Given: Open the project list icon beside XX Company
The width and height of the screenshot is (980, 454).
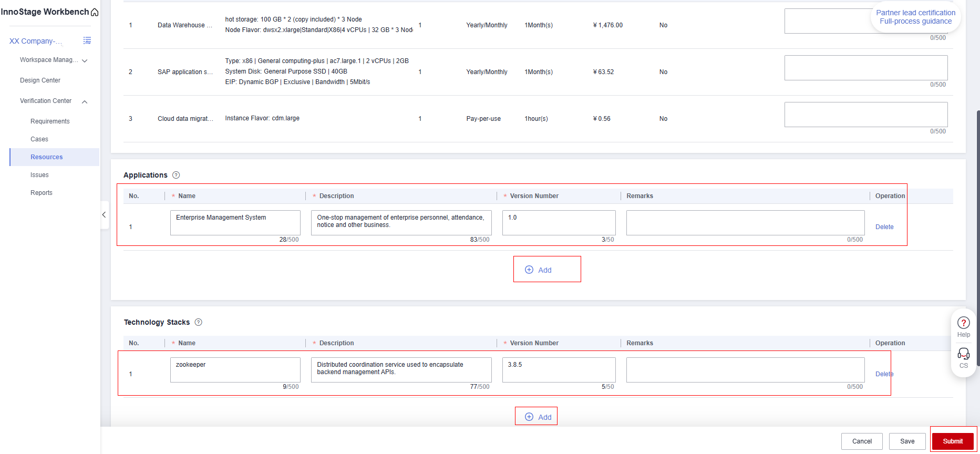Looking at the screenshot, I should (x=87, y=40).
